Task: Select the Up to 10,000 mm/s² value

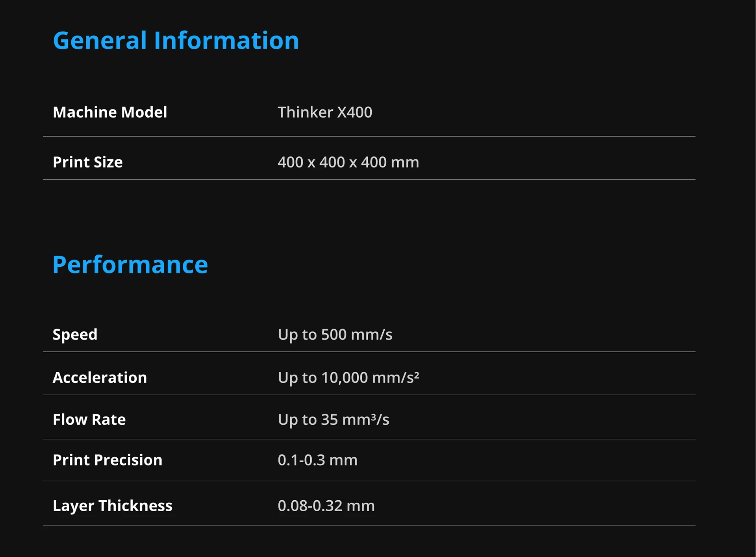Action: click(x=348, y=378)
